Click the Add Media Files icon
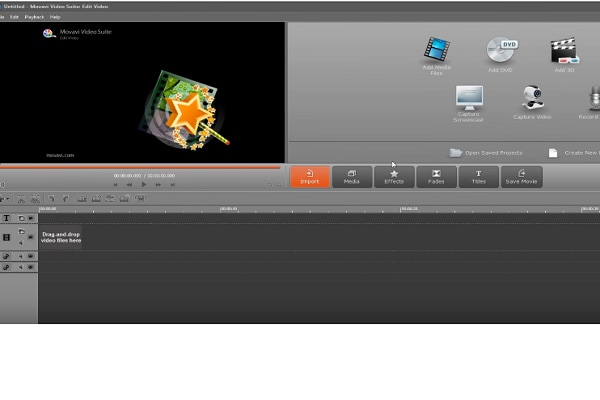This screenshot has height=400, width=600. 437,49
